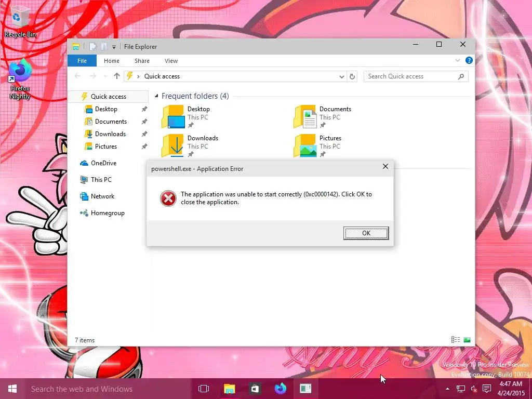
Task: Select the Documents frequent folder icon
Action: tap(305, 117)
